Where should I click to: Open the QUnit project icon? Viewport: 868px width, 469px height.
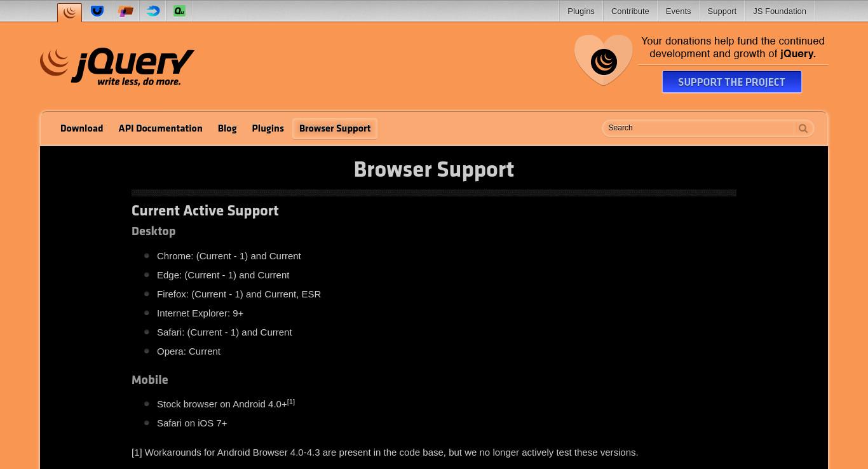click(x=180, y=11)
